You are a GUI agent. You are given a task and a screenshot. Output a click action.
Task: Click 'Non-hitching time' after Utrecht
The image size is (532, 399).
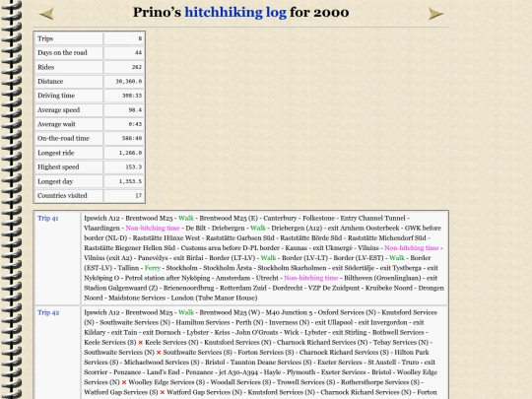click(311, 278)
